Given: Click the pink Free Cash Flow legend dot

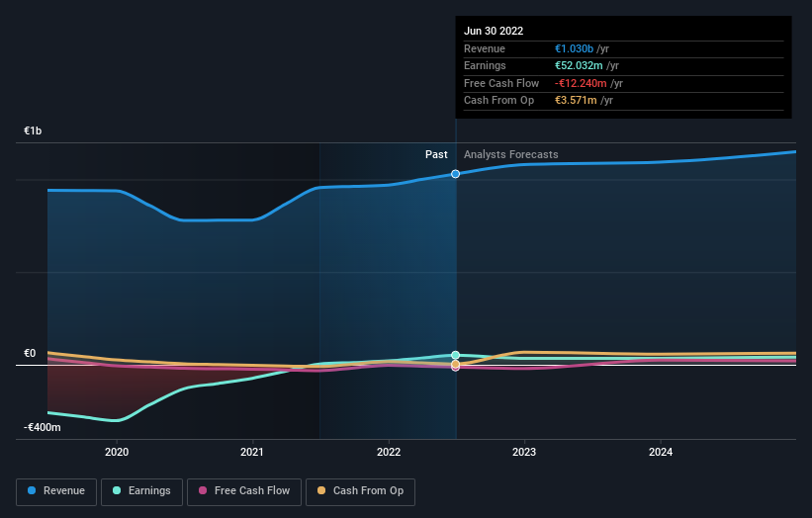Looking at the screenshot, I should pyautogui.click(x=203, y=490).
